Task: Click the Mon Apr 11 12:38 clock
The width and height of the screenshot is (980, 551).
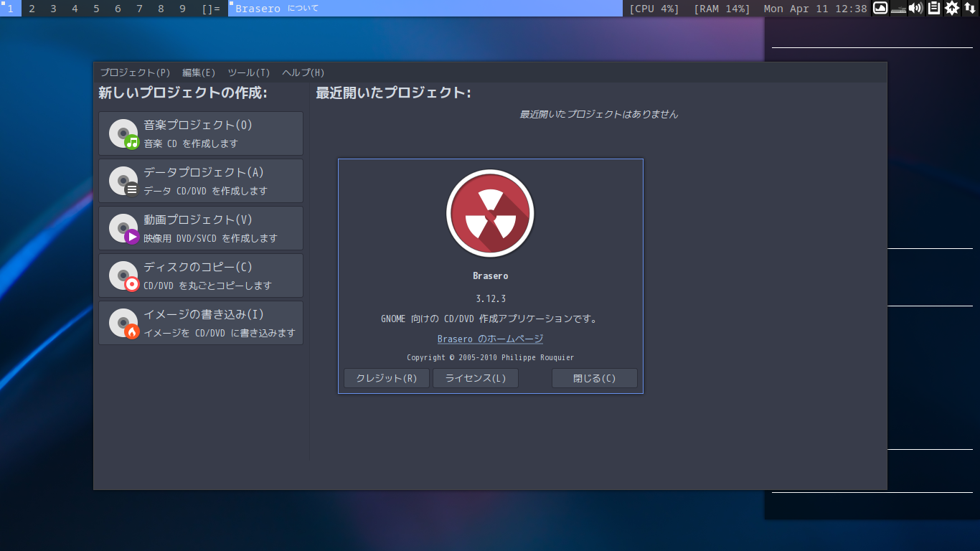Action: [x=816, y=9]
